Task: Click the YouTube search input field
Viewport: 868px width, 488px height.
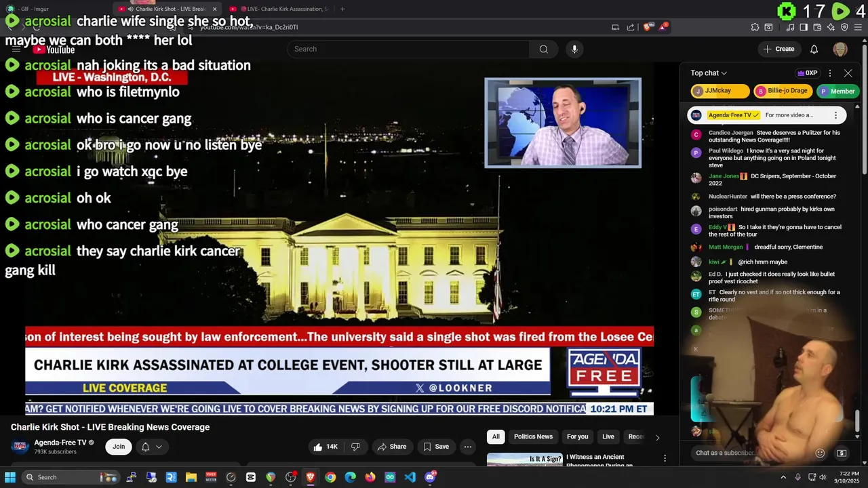Action: [x=408, y=49]
